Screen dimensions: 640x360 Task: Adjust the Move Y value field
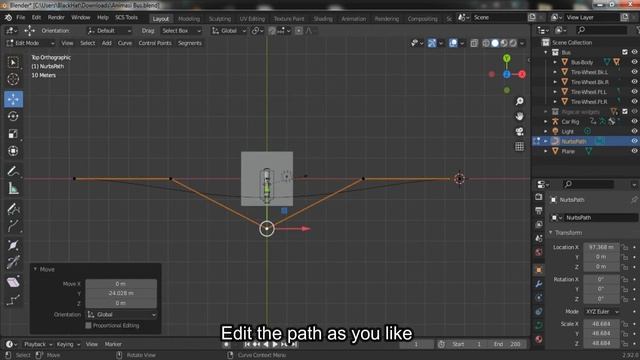(x=121, y=293)
